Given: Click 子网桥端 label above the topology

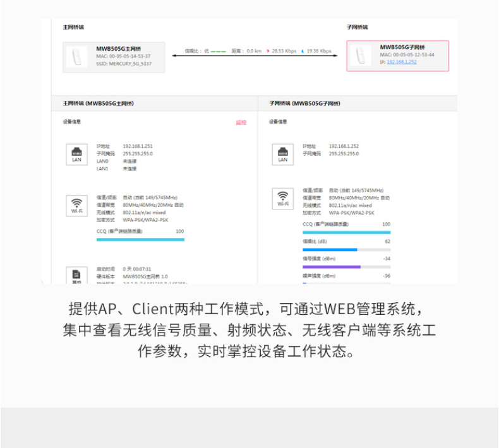Looking at the screenshot, I should coord(357,27).
